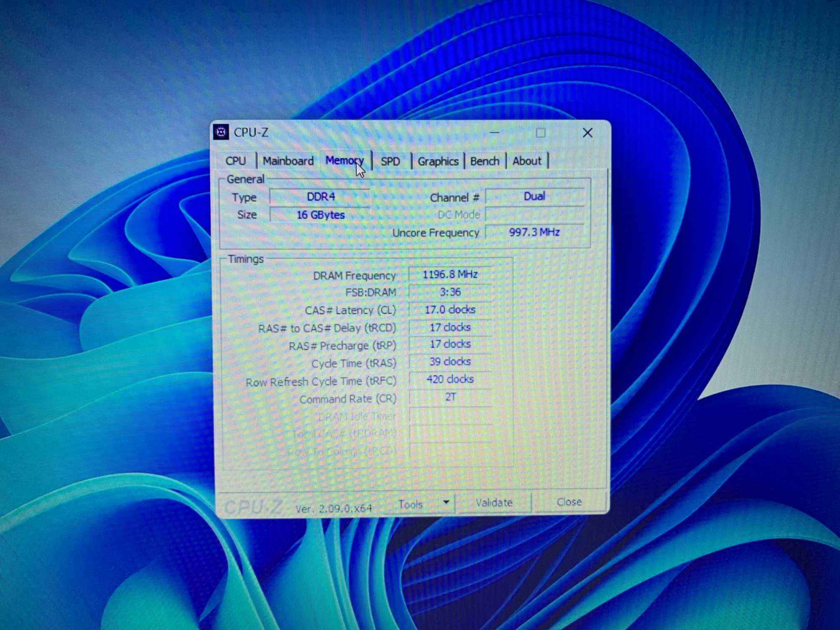Click the 420 clocks tRFC value
The width and height of the screenshot is (840, 630).
pos(450,380)
